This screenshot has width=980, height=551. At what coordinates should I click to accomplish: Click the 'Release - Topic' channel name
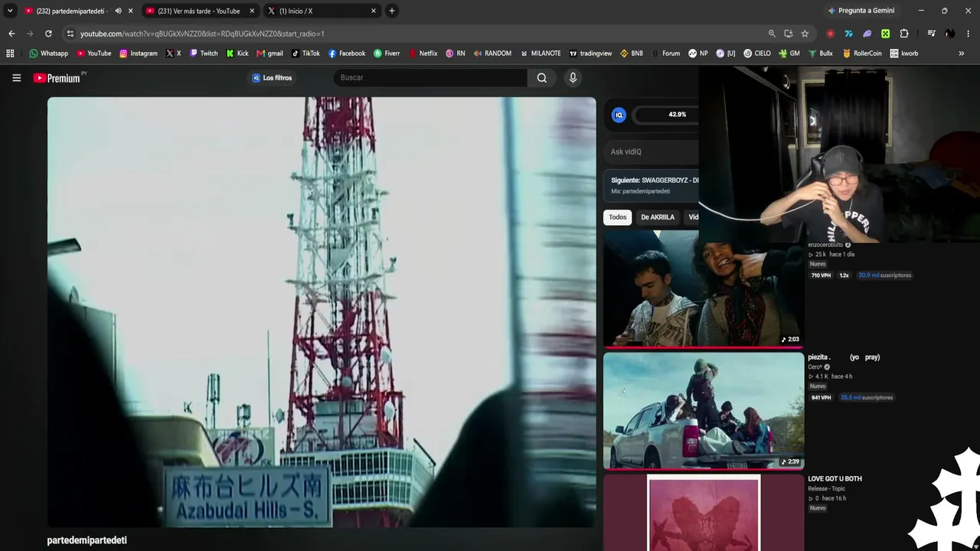(x=826, y=489)
